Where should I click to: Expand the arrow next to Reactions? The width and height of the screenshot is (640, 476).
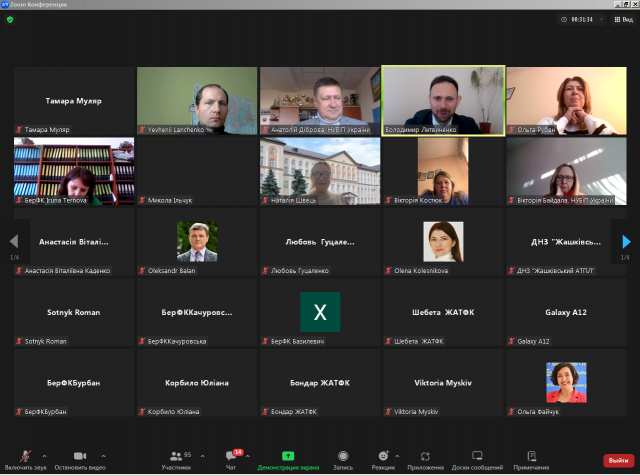pos(397,456)
